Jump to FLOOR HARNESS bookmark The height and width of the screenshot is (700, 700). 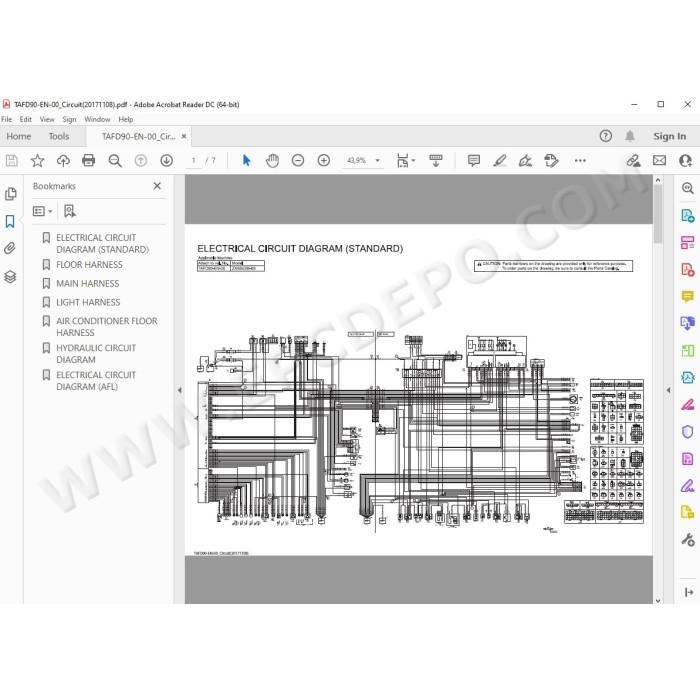pyautogui.click(x=89, y=265)
